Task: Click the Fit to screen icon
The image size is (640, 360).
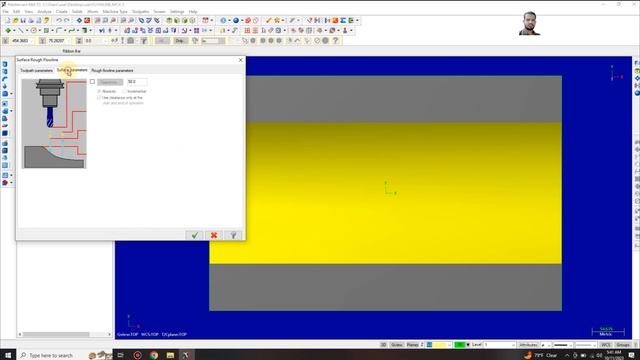Action: pos(80,20)
